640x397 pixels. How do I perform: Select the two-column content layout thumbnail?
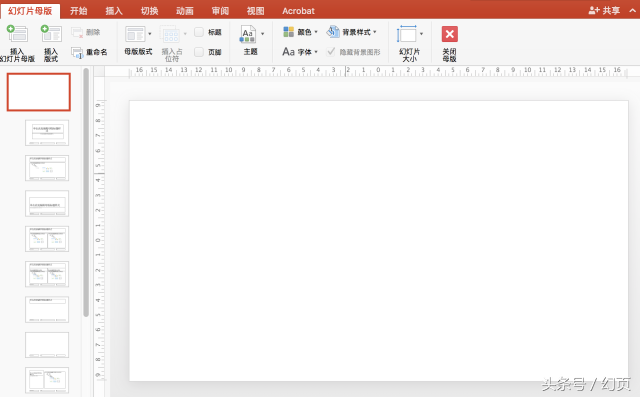pyautogui.click(x=47, y=239)
